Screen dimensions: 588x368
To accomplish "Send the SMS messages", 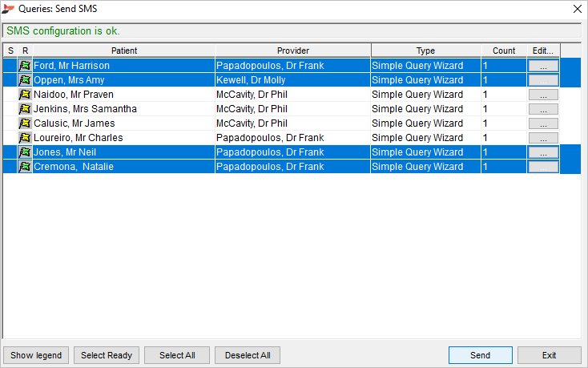I will coord(481,355).
